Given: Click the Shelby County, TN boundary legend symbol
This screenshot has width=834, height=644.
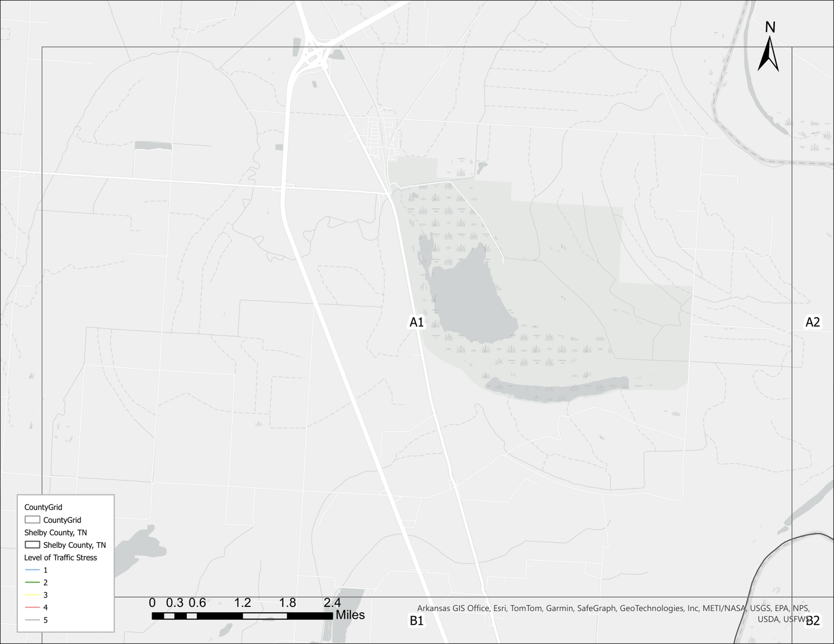Looking at the screenshot, I should [x=32, y=545].
